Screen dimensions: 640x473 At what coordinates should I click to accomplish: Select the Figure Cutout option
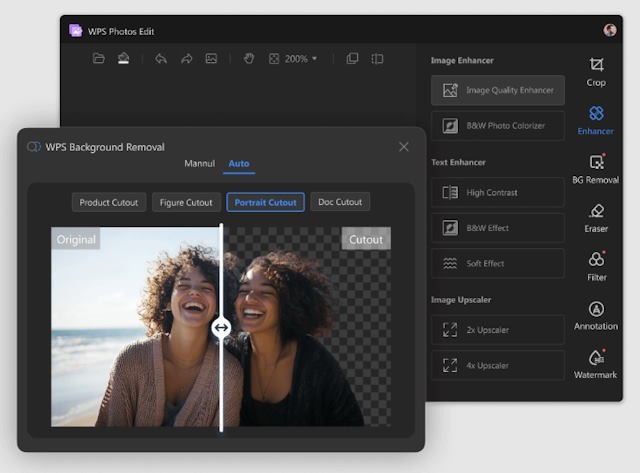click(x=186, y=202)
